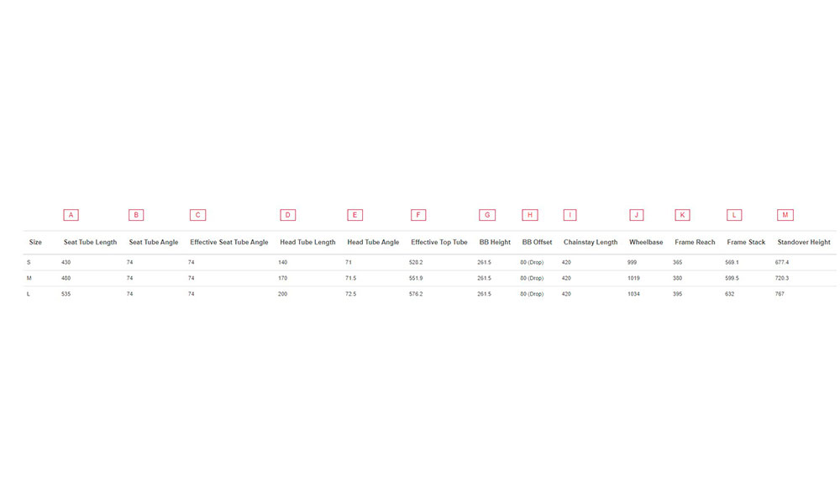Click the J marker above Wheelbase
Image resolution: width=840 pixels, height=504 pixels.
point(637,215)
